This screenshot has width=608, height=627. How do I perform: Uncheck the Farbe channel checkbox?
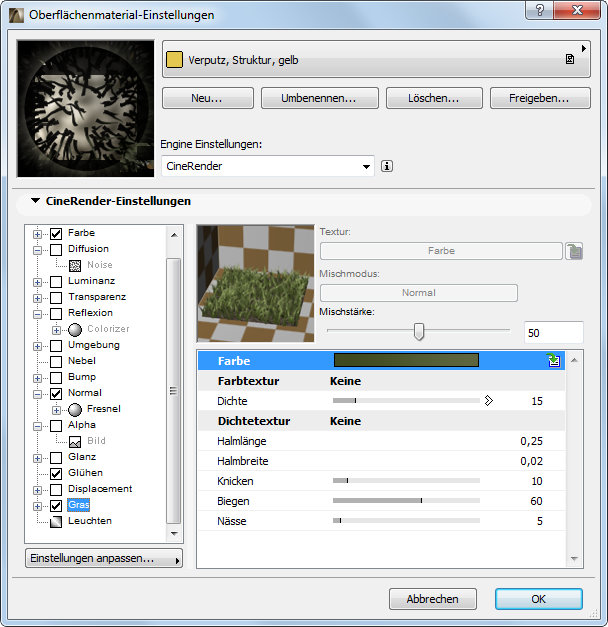click(56, 234)
